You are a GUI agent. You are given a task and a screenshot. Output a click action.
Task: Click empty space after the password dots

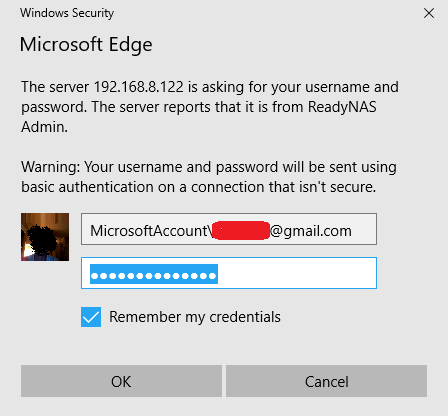(297, 273)
